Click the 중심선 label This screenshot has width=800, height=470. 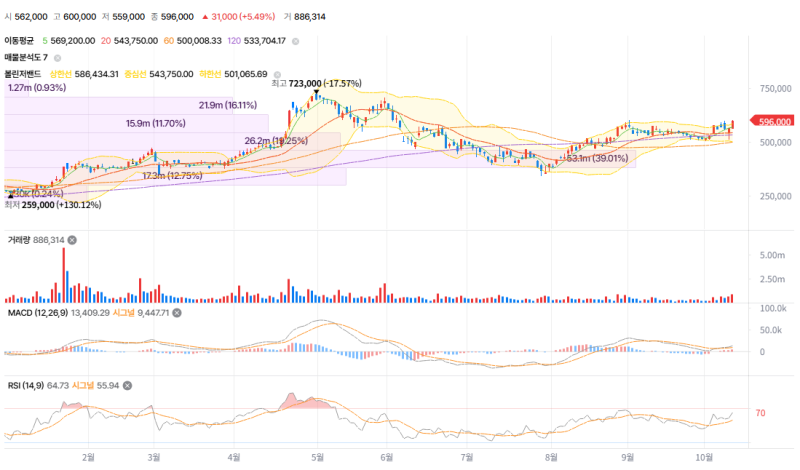pyautogui.click(x=135, y=74)
